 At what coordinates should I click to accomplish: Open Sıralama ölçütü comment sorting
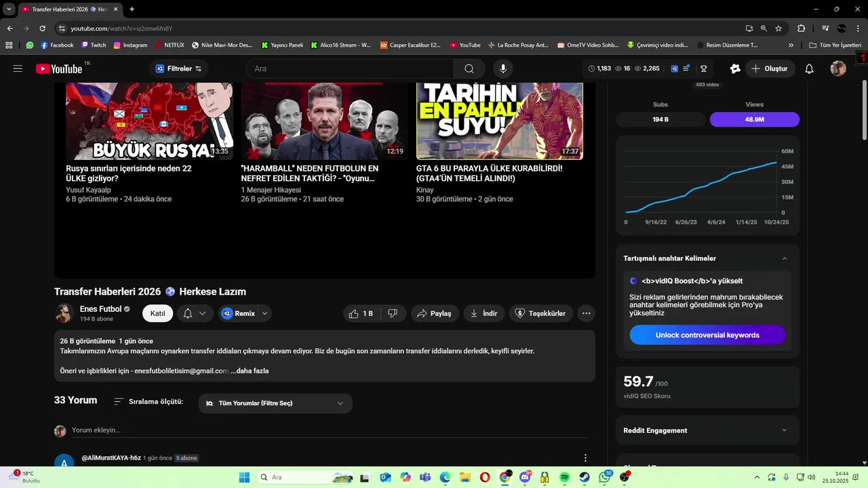point(149,402)
